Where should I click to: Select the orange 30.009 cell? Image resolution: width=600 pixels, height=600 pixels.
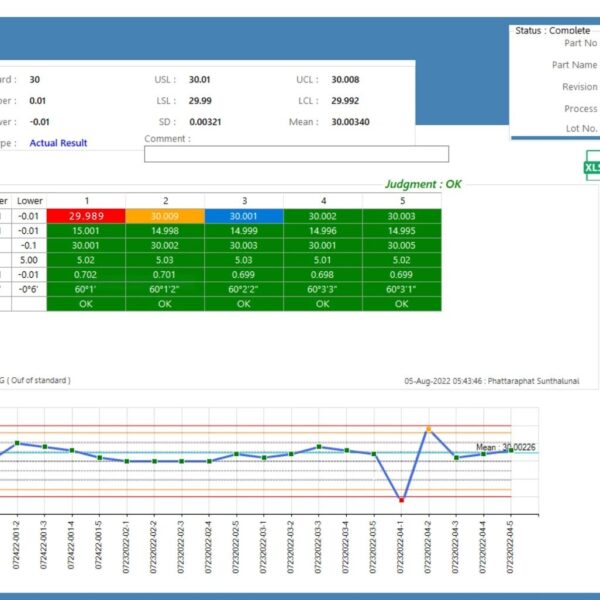[x=165, y=216]
